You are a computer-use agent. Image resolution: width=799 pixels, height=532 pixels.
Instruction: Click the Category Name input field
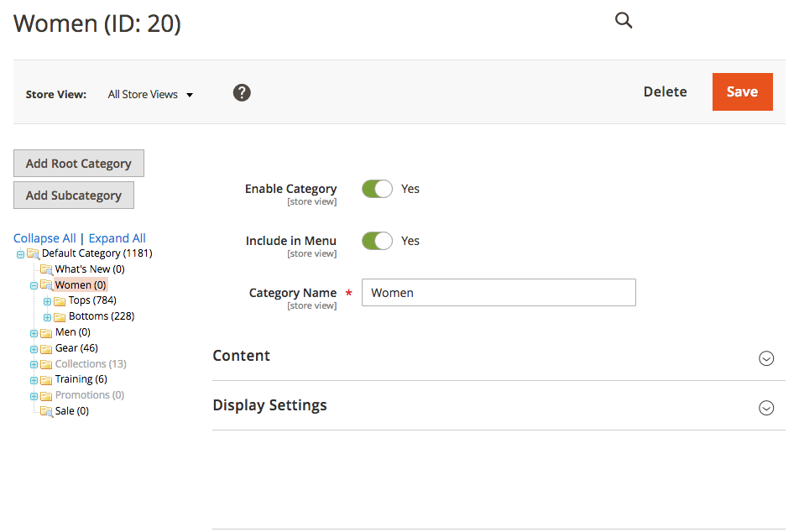(499, 293)
